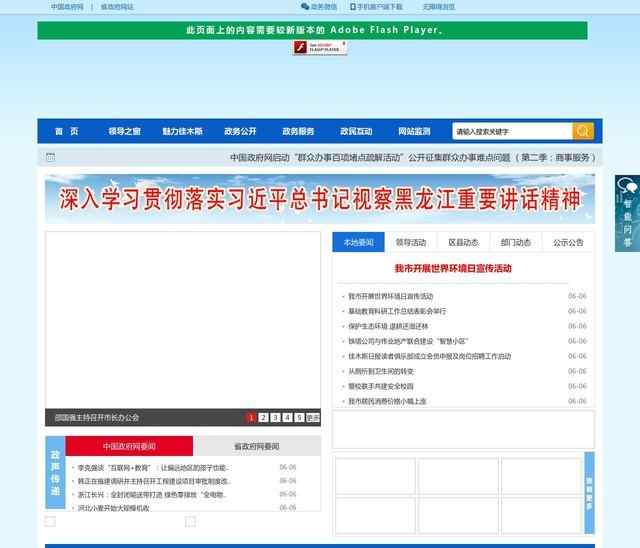Click the blue 政声传递 side label

click(x=55, y=472)
